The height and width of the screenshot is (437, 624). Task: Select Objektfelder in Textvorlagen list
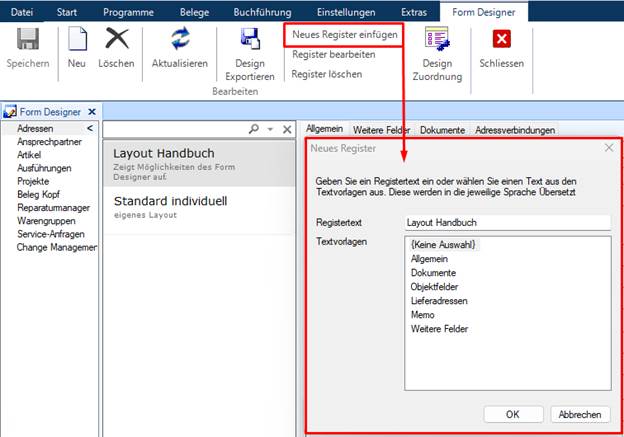pyautogui.click(x=434, y=287)
